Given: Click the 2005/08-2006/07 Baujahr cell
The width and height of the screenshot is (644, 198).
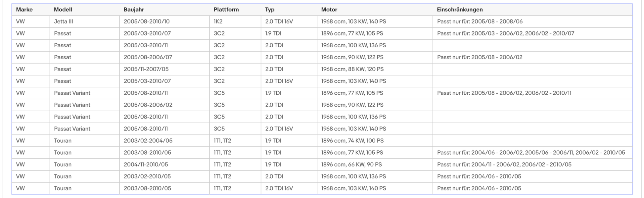Looking at the screenshot, I should tap(148, 57).
